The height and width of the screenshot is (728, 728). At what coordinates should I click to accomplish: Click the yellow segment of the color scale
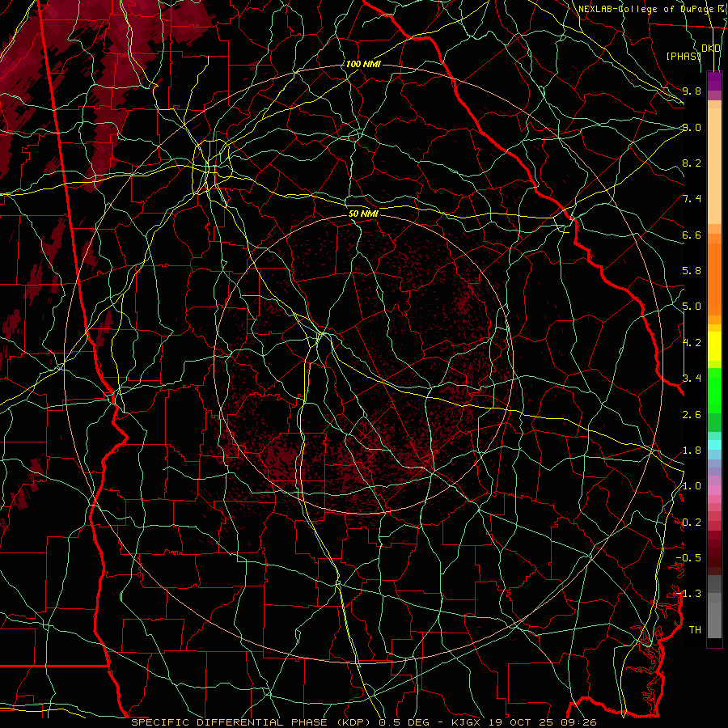[714, 346]
